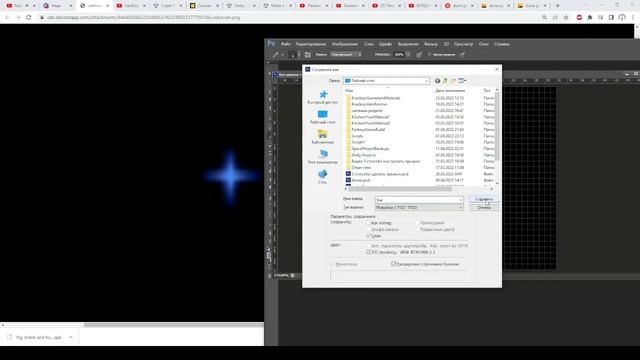The image size is (640, 360).
Task: Open the red ad blocker extension
Action: click(x=579, y=18)
